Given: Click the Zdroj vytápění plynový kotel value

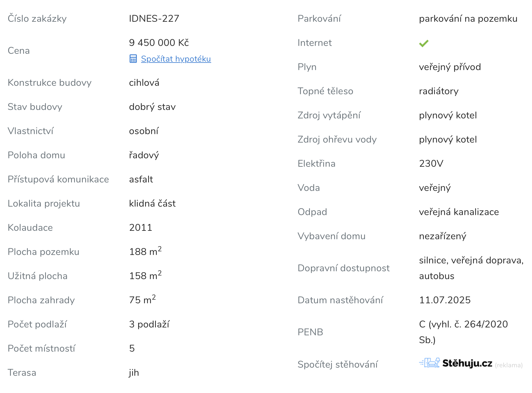Looking at the screenshot, I should (x=448, y=115).
